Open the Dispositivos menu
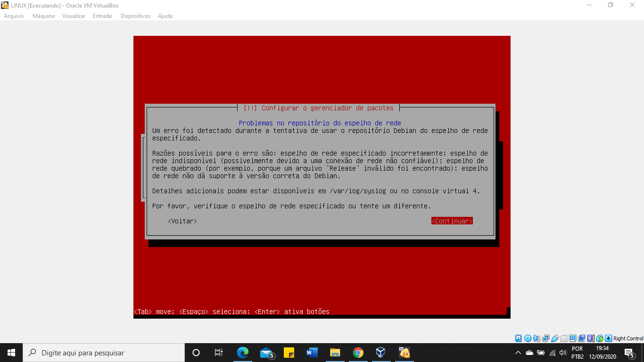Viewport: 644px width, 362px height. [135, 16]
